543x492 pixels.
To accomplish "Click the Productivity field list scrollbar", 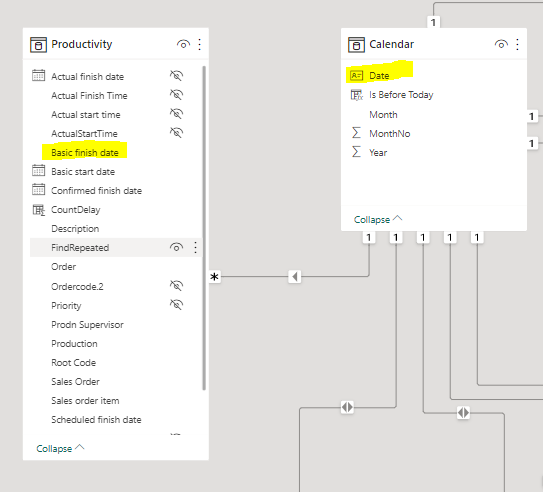I will click(x=204, y=228).
